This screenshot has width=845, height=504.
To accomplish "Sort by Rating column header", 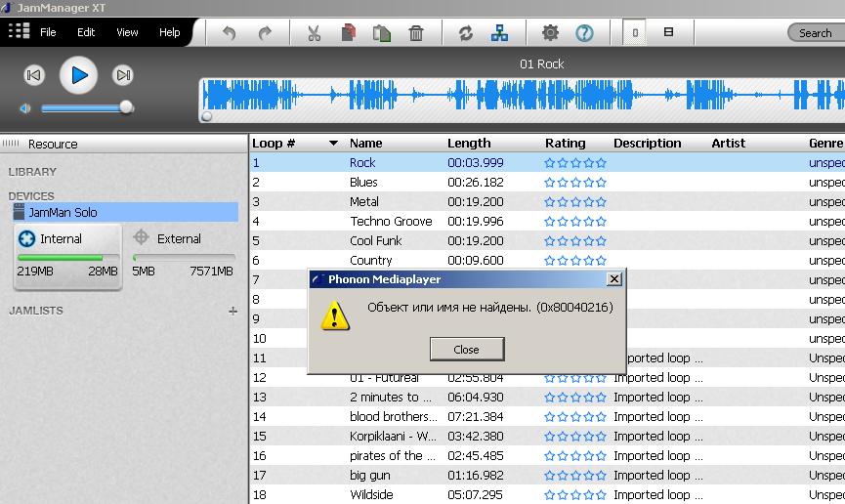I will click(x=565, y=143).
